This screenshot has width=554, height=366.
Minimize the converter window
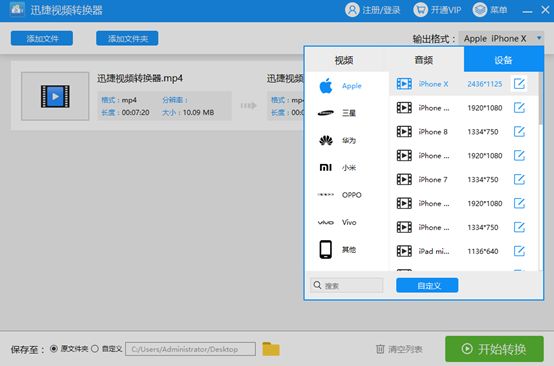[x=527, y=11]
